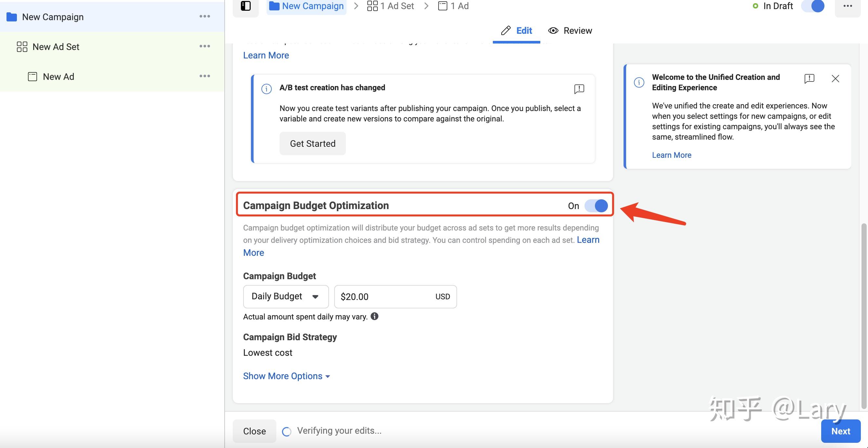Select the Edit tab
This screenshot has height=448, width=868.
click(x=517, y=31)
